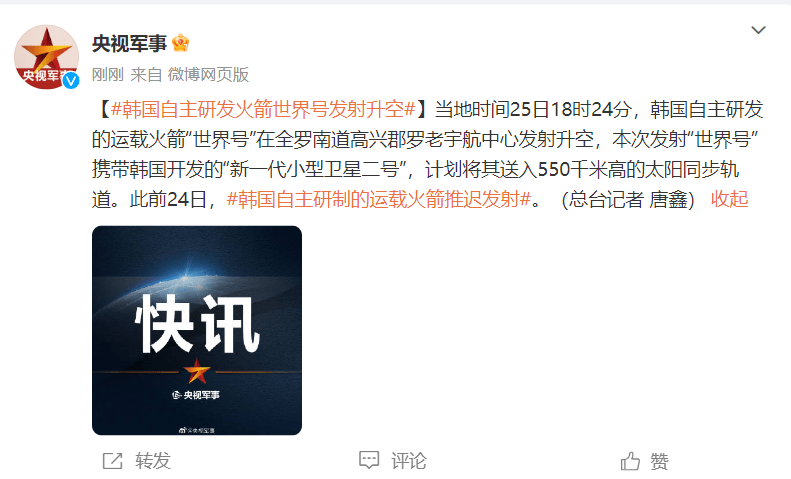Open the 快讯 image thumbnail
The image size is (791, 479).
[197, 330]
